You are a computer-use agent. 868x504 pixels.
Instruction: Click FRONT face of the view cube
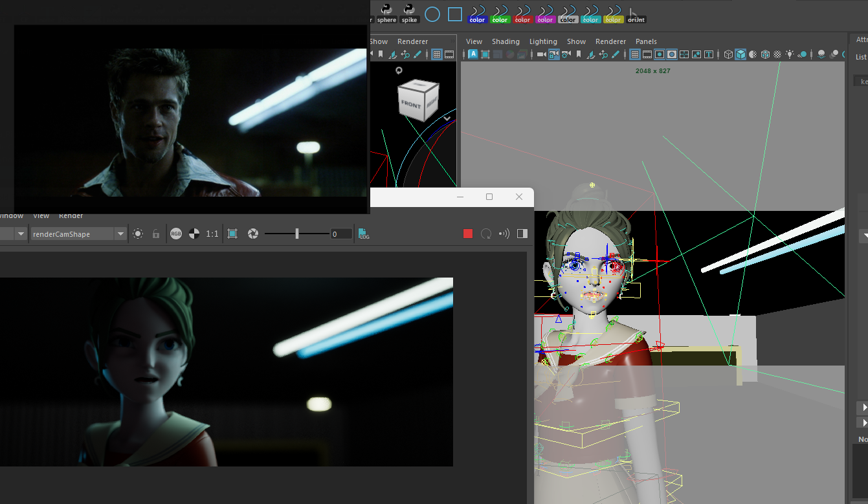(410, 105)
